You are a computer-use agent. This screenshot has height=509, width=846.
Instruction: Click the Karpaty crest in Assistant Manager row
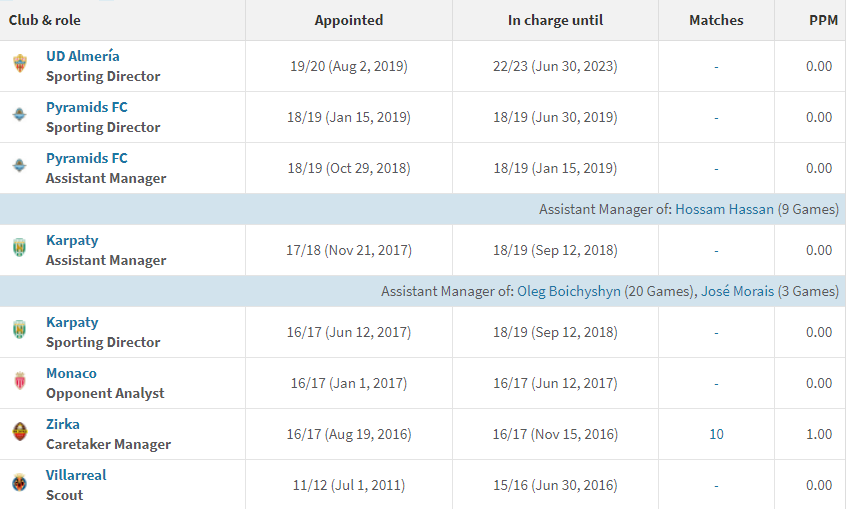[19, 250]
